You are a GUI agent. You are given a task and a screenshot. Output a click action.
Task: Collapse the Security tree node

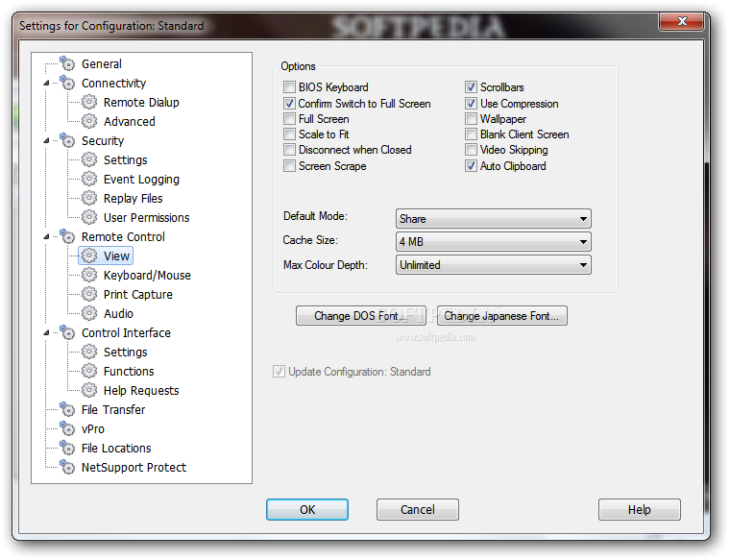[46, 140]
